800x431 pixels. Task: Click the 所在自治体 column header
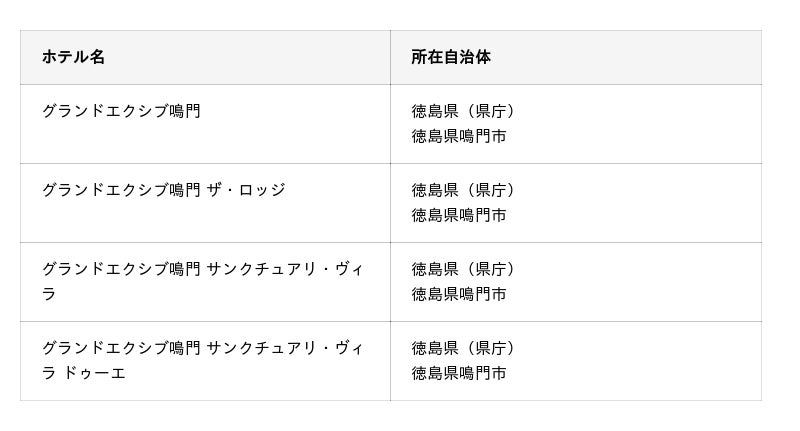pyautogui.click(x=451, y=57)
